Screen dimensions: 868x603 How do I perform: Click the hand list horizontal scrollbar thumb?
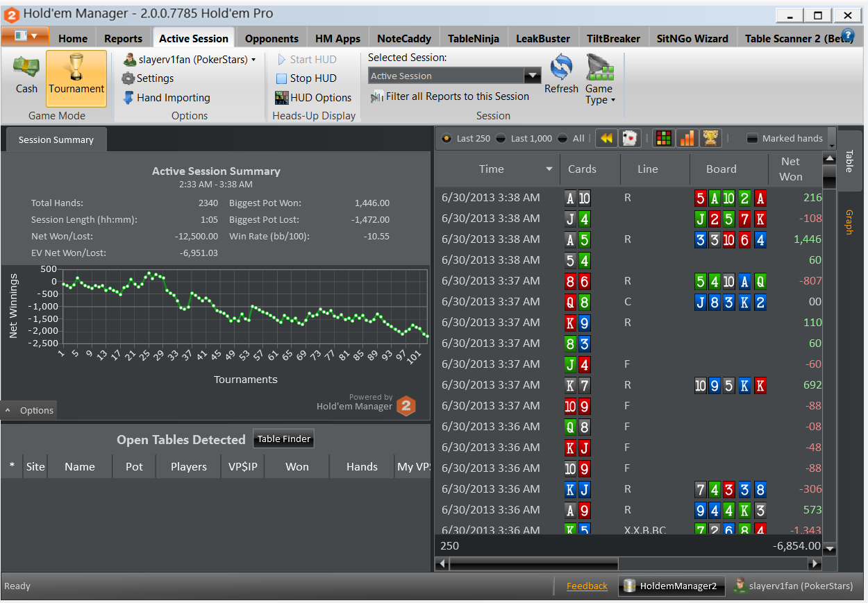tap(533, 564)
